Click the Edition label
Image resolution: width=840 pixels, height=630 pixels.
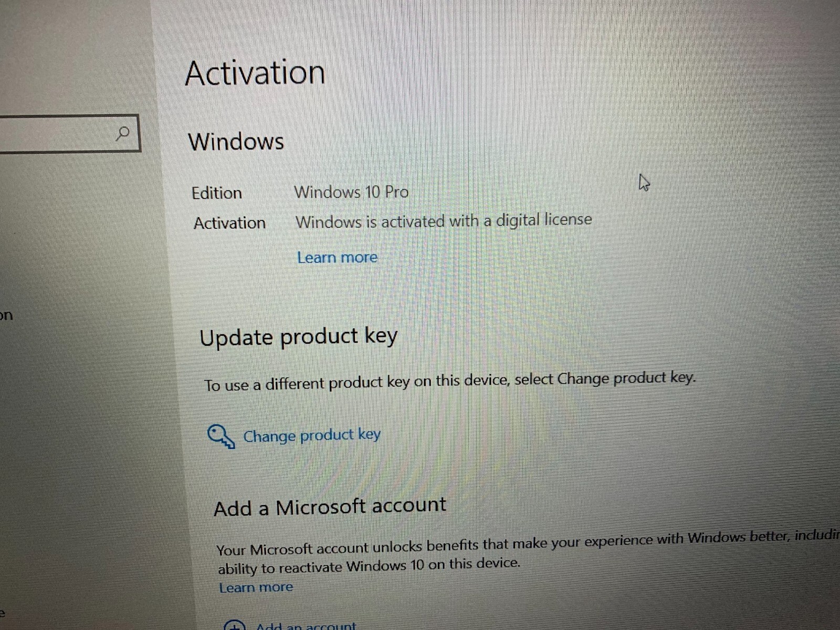click(217, 193)
